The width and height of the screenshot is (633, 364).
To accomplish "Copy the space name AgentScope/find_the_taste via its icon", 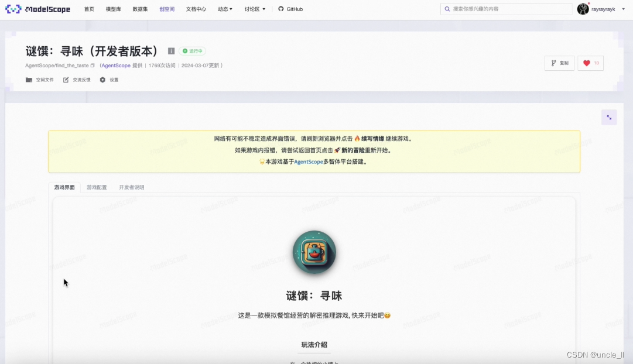I will point(93,66).
